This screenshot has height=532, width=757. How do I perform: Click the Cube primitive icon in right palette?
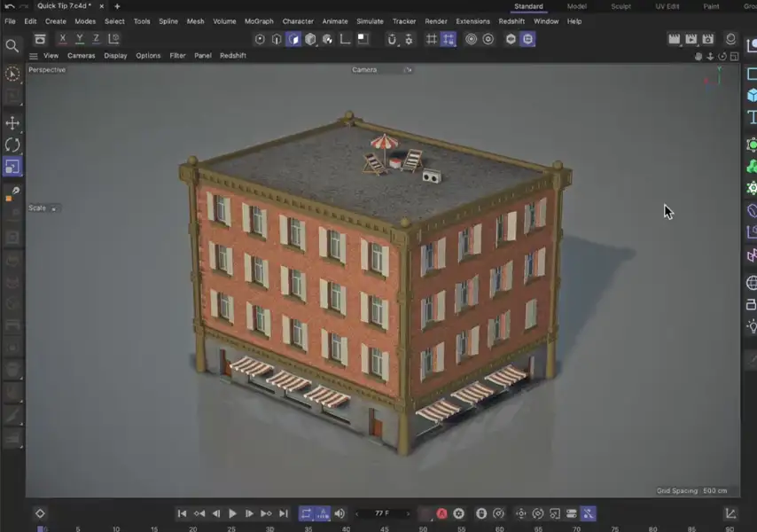coord(752,96)
